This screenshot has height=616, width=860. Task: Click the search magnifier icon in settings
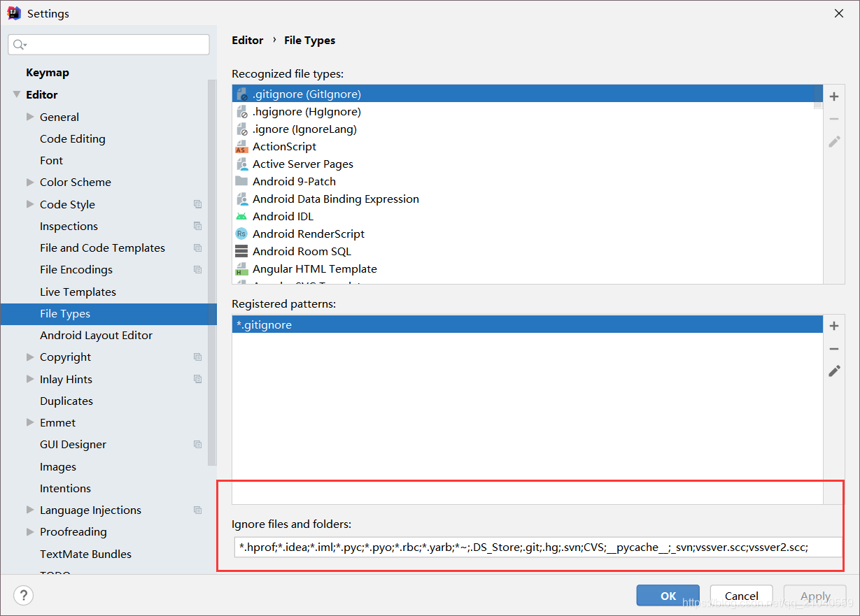20,45
